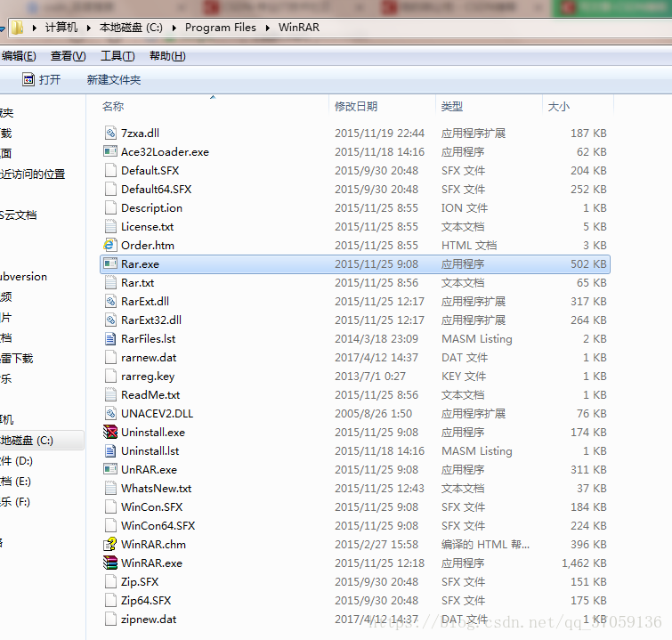Viewport: 672px width, 640px height.
Task: Select the Uninstall.exe icon
Action: [x=110, y=432]
